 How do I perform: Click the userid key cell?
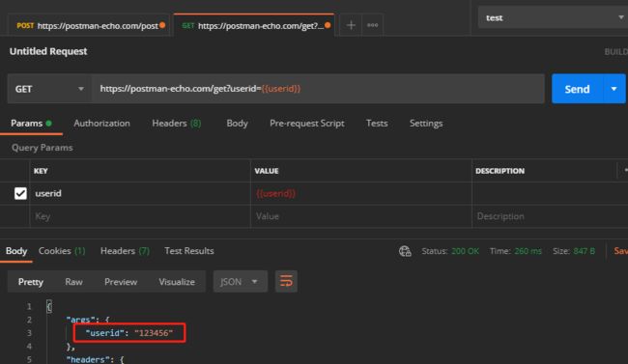coord(140,193)
